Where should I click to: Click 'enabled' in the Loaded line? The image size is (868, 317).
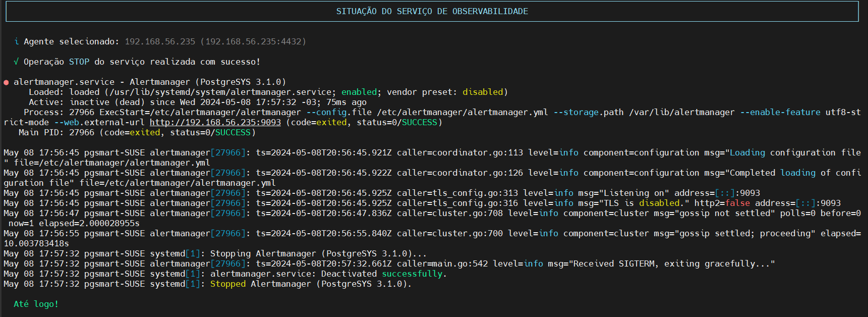359,92
